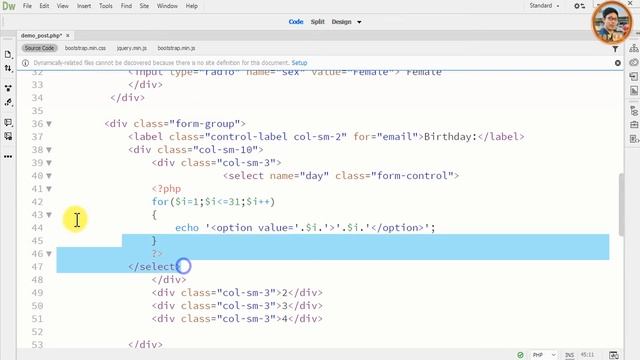Click the Live View Options nodes icon
This screenshot has width=640, height=360.
tap(8, 88)
